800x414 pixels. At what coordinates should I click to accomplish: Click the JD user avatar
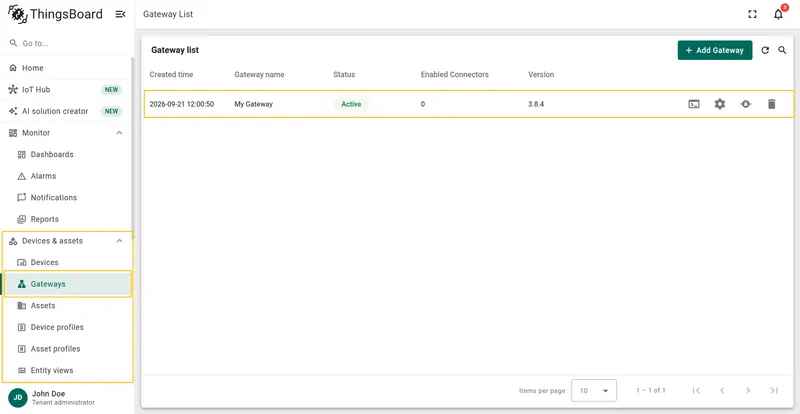pyautogui.click(x=18, y=398)
